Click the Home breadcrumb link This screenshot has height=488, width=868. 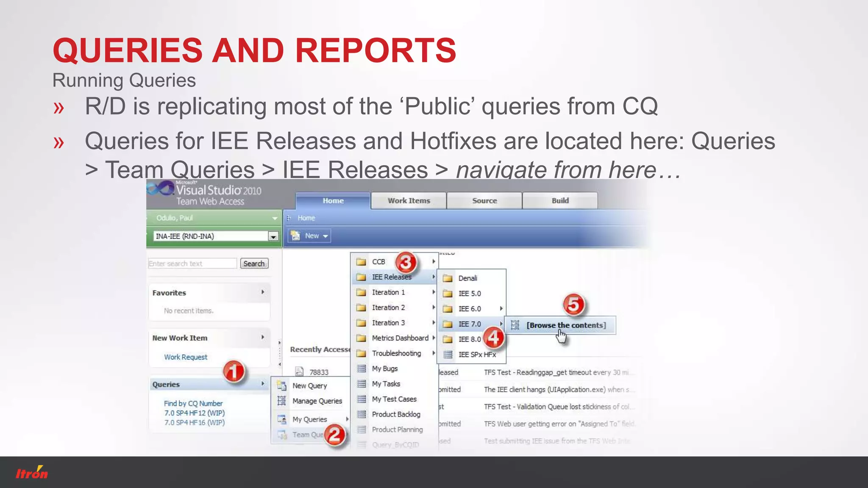pyautogui.click(x=306, y=218)
